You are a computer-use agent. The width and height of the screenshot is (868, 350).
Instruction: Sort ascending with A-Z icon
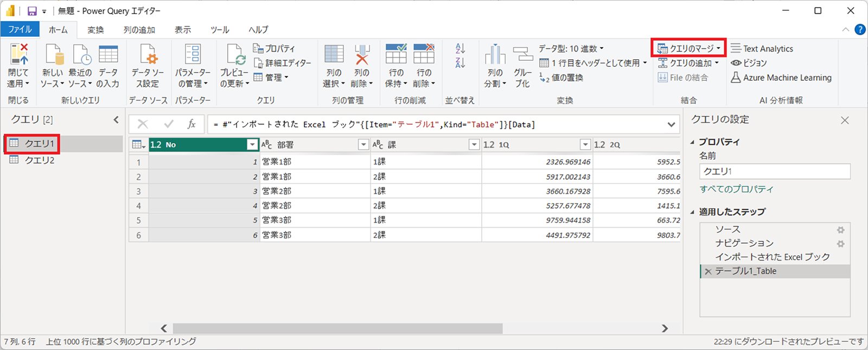point(460,48)
